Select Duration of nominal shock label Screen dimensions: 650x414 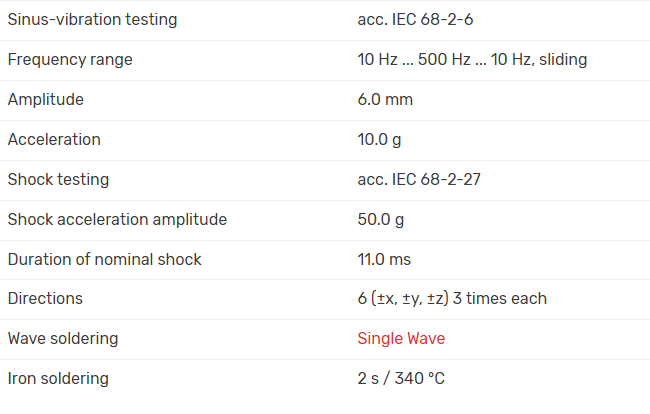click(x=105, y=259)
